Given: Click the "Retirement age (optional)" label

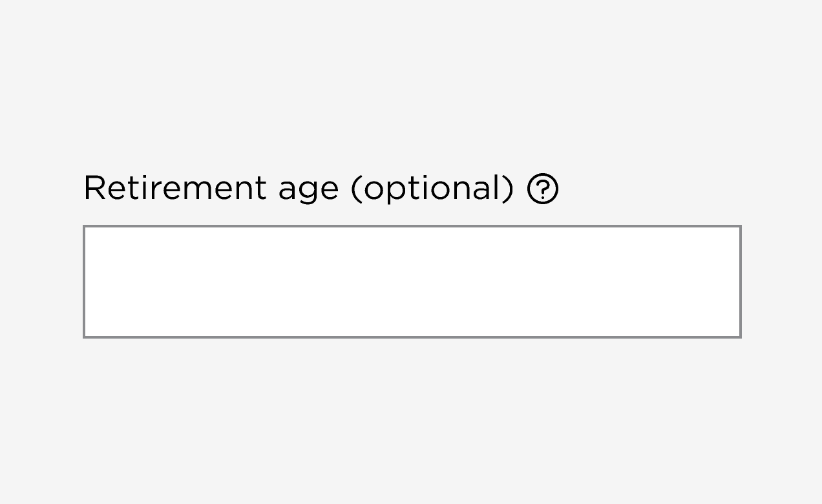Looking at the screenshot, I should pyautogui.click(x=298, y=189).
